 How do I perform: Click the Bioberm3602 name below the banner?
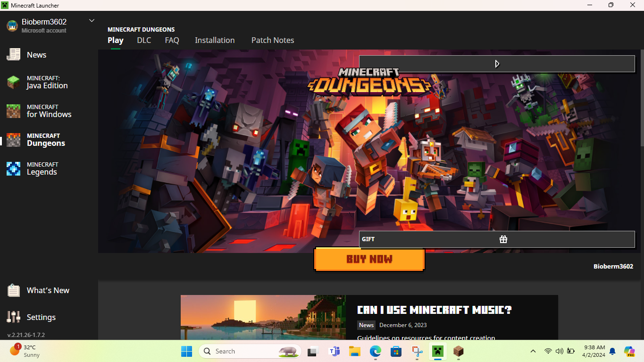pyautogui.click(x=613, y=266)
